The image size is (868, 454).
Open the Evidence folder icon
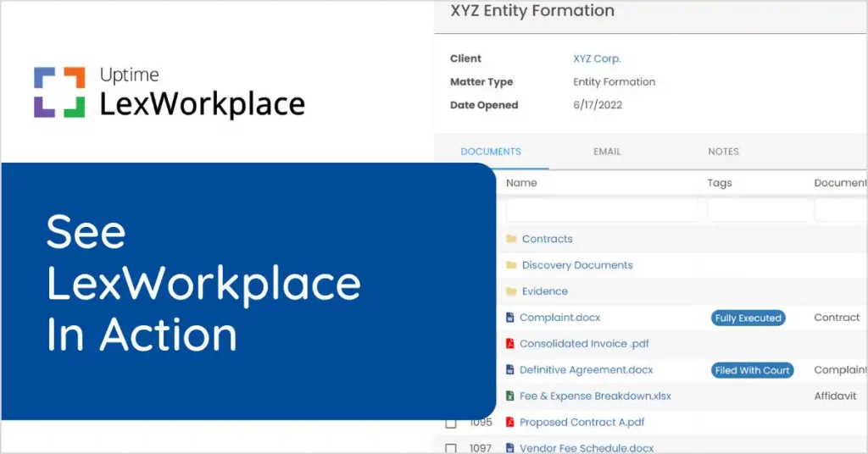coord(511,291)
